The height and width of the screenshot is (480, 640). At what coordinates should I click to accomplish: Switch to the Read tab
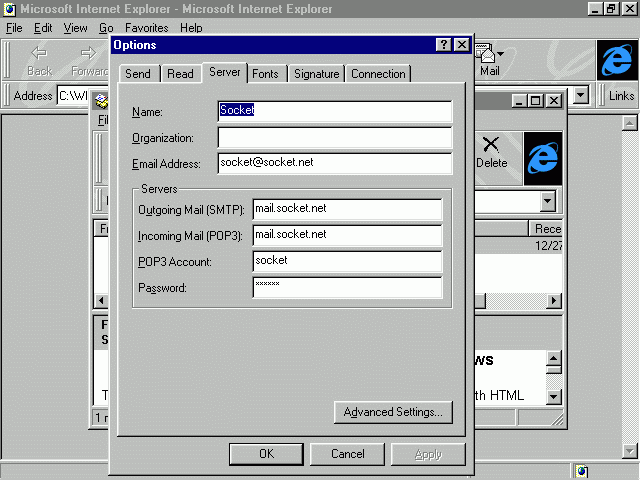(x=180, y=74)
